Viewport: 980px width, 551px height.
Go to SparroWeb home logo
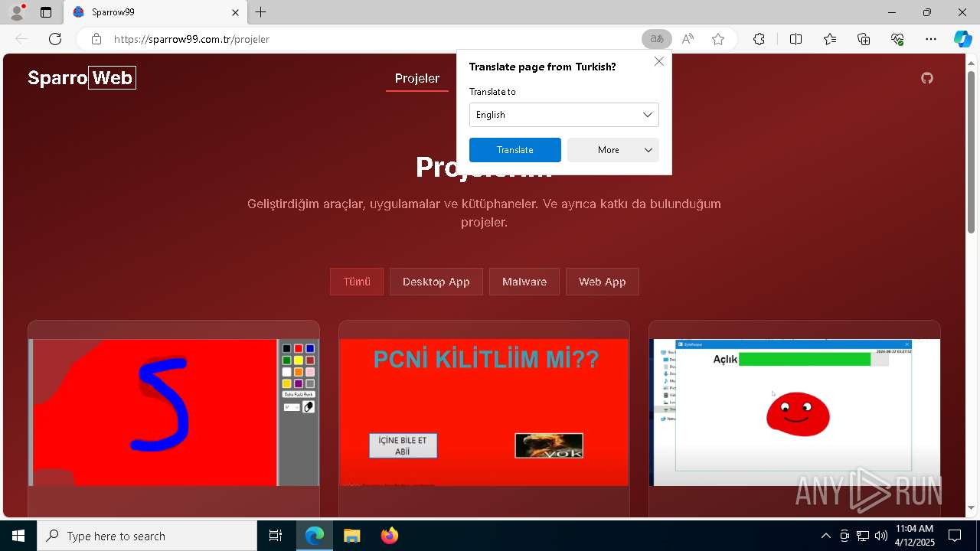tap(82, 78)
